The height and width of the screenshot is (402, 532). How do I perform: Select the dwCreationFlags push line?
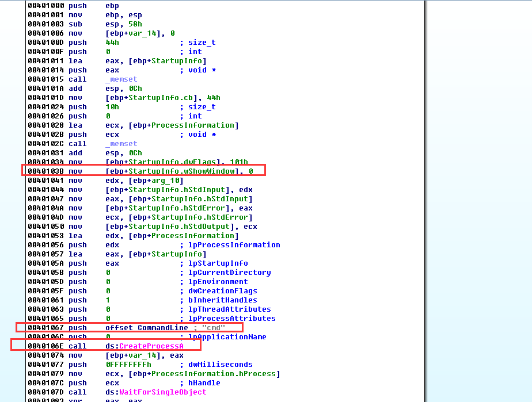click(x=143, y=290)
